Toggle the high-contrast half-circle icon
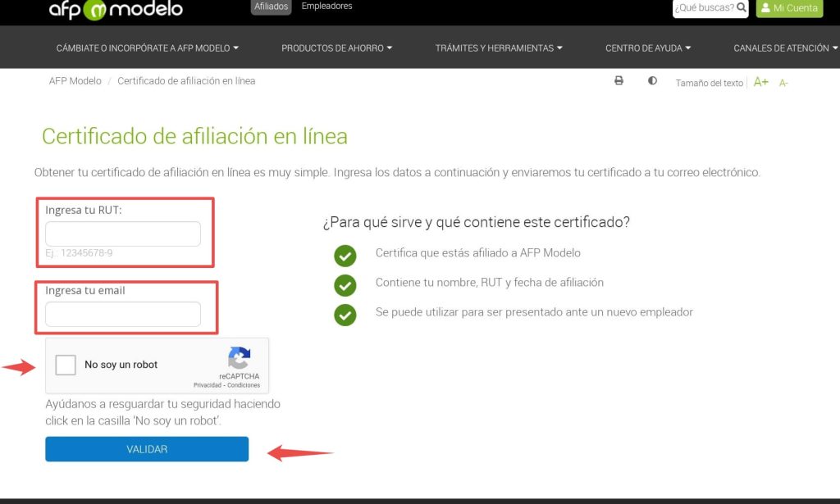Image resolution: width=840 pixels, height=504 pixels. click(652, 81)
